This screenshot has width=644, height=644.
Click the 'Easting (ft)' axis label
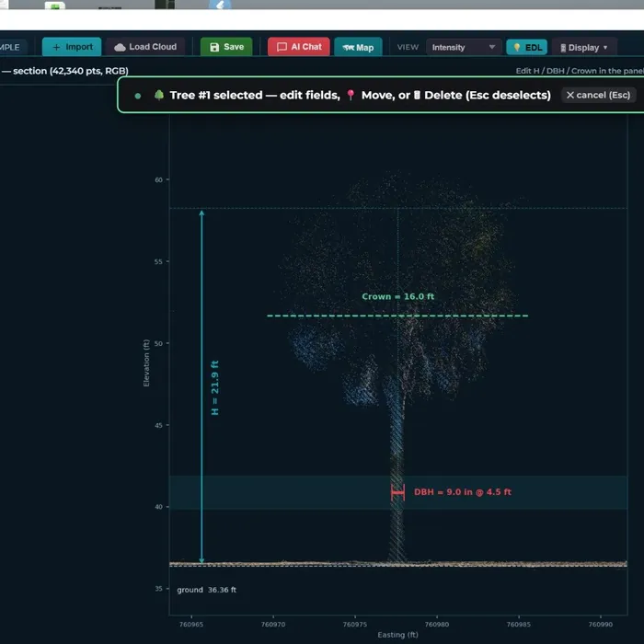[397, 635]
